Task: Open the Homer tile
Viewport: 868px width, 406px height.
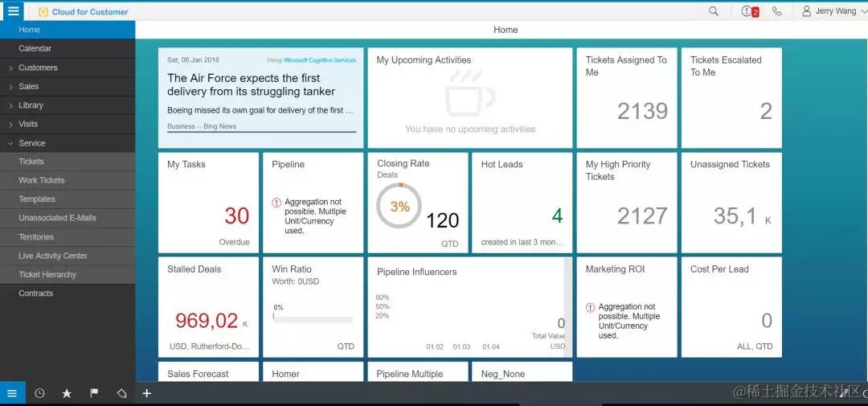Action: (313, 371)
